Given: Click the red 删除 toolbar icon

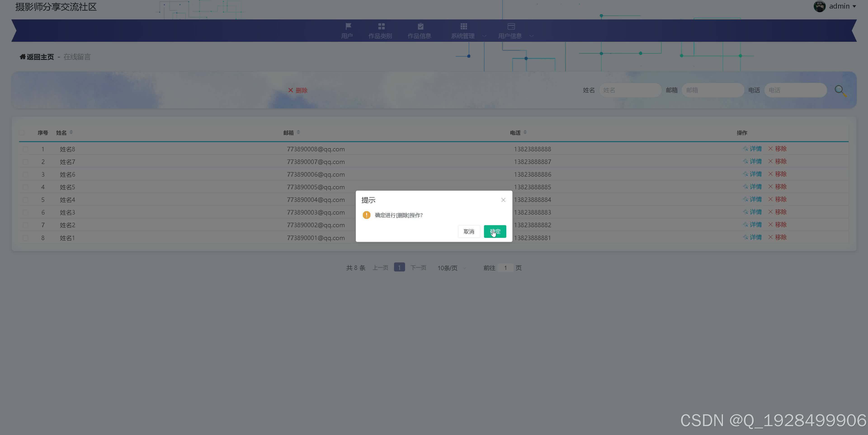Looking at the screenshot, I should (290, 90).
